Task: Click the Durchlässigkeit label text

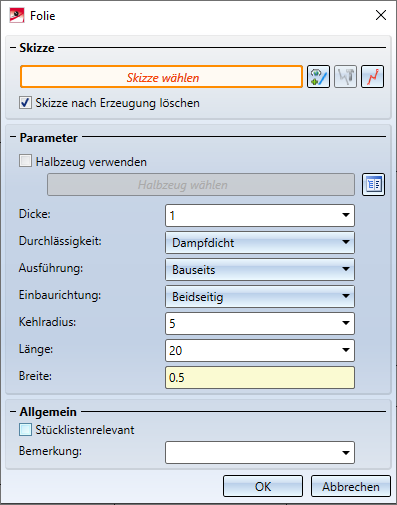Action: pos(60,241)
